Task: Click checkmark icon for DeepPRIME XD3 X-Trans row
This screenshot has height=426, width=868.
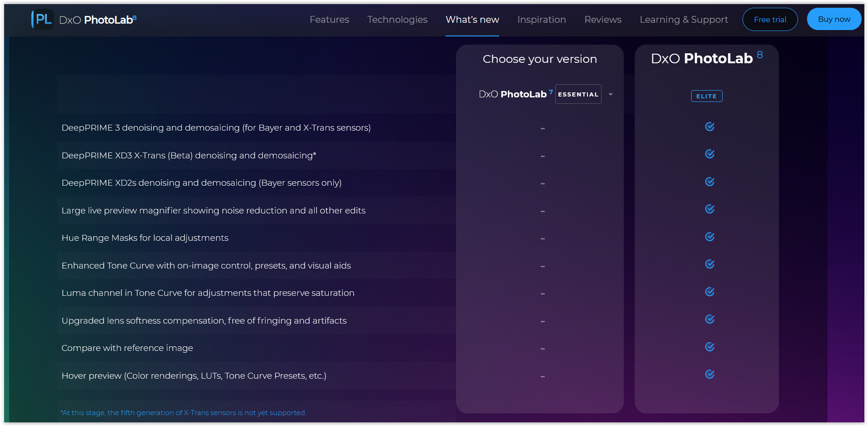Action: [x=709, y=154]
